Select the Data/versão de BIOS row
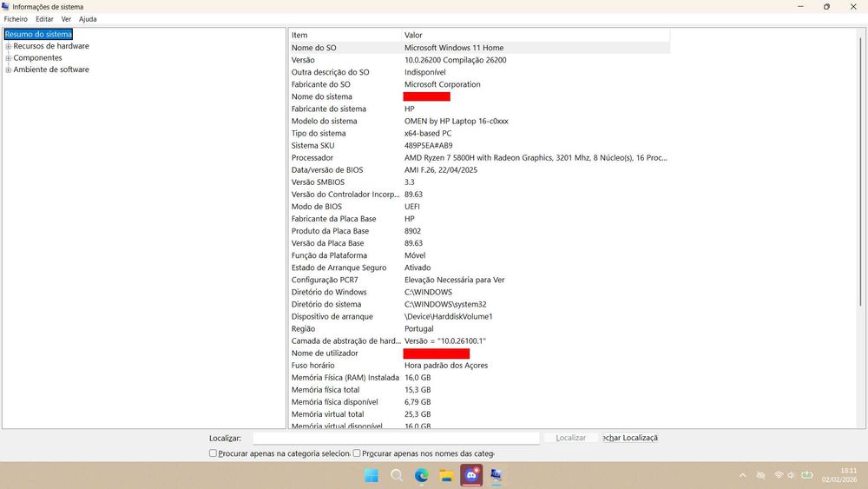Viewport: 868px width, 489px height. (479, 170)
